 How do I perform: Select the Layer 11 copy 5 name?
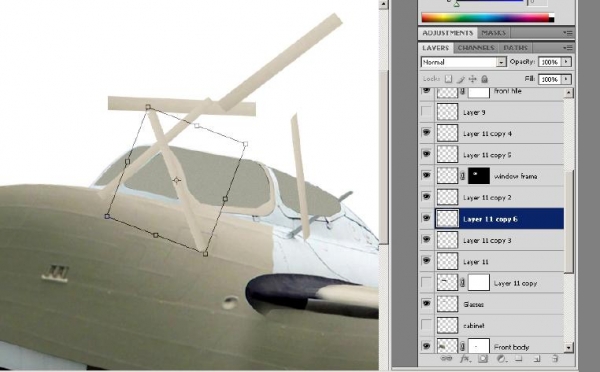coord(487,155)
